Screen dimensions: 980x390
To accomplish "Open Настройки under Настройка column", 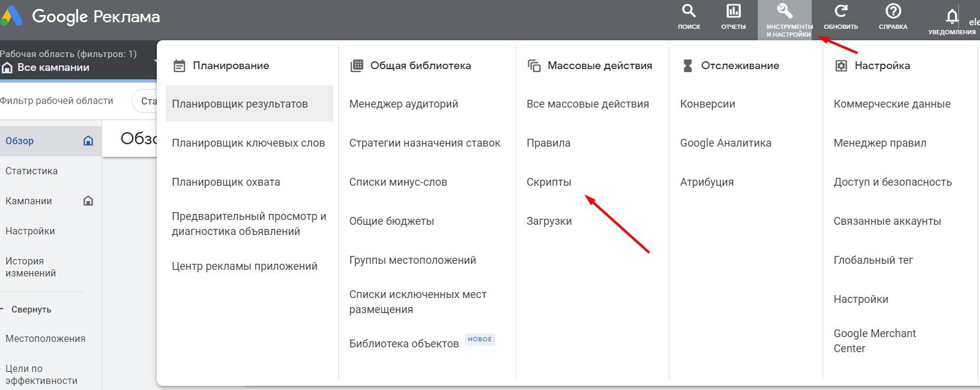I will click(x=861, y=299).
